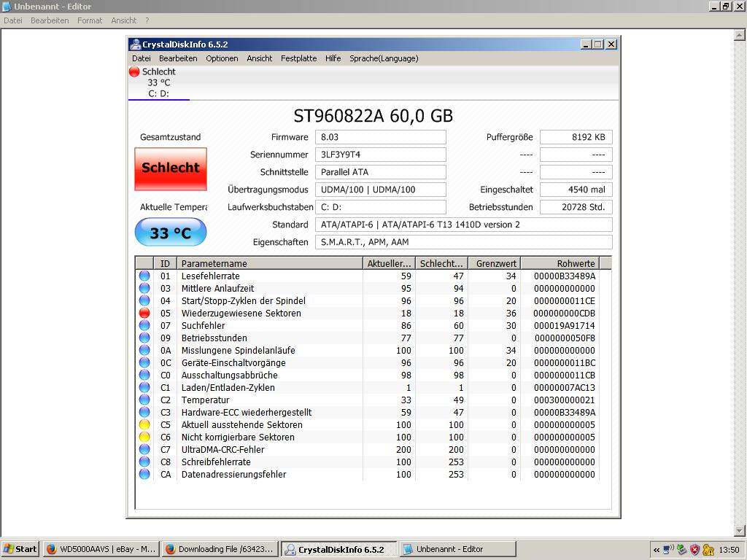
Task: Click the Editor window title bar icon
Action: (x=7, y=6)
